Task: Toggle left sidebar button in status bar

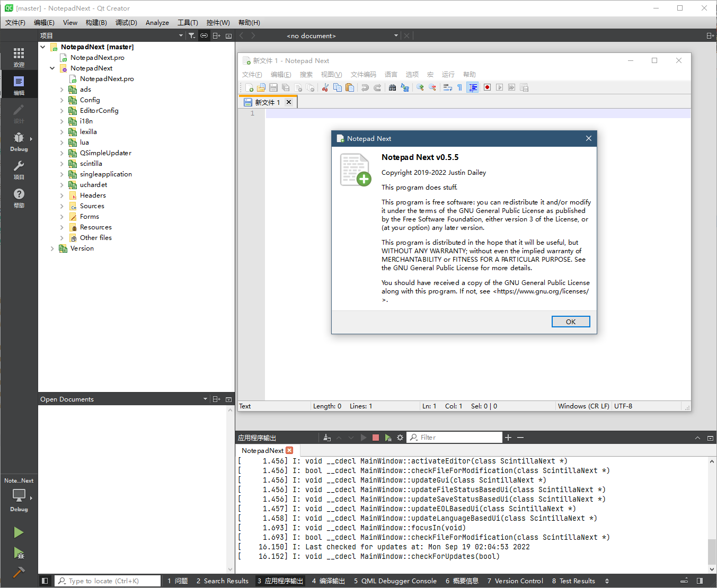Action: click(x=45, y=581)
